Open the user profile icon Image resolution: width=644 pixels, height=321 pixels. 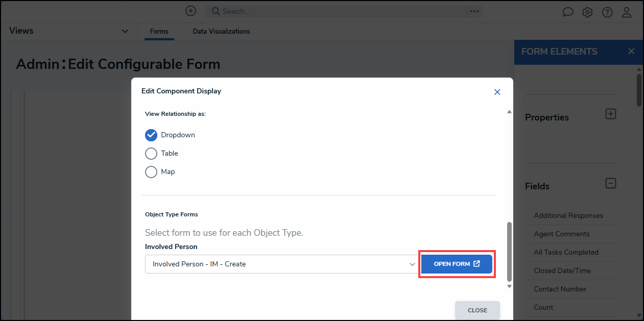627,12
